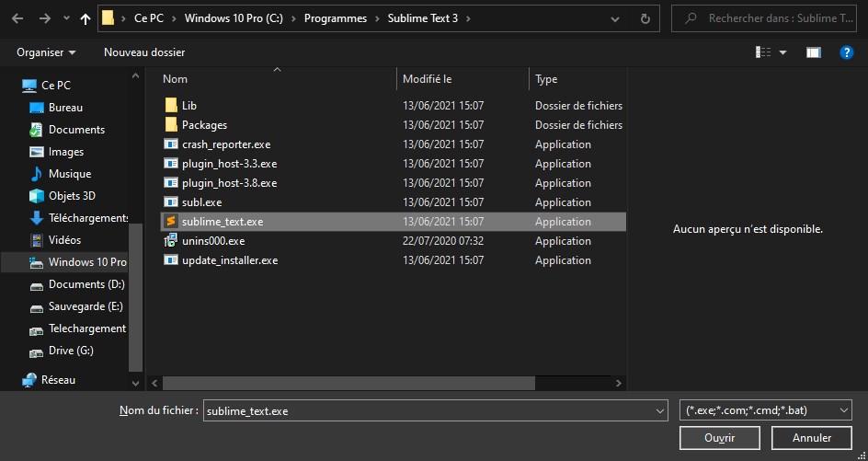Open Images in sidebar
868x461 pixels.
click(x=66, y=152)
